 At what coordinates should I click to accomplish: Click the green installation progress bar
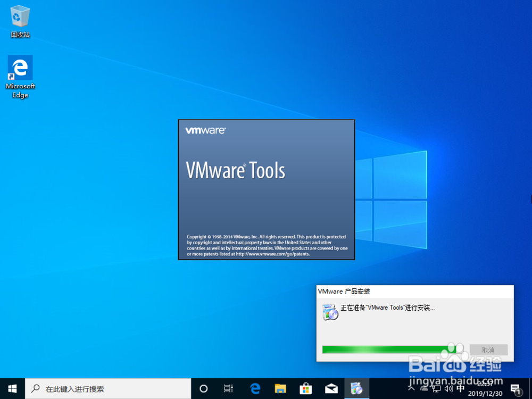pyautogui.click(x=393, y=350)
